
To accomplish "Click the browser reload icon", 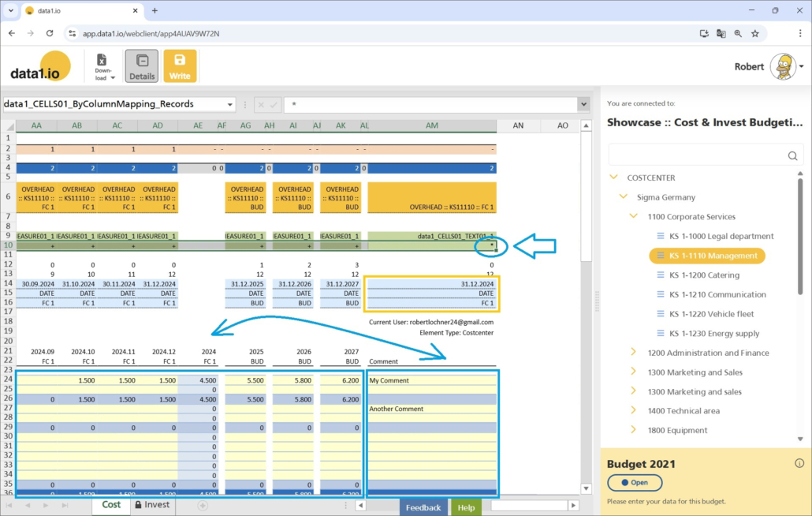I will pyautogui.click(x=50, y=34).
